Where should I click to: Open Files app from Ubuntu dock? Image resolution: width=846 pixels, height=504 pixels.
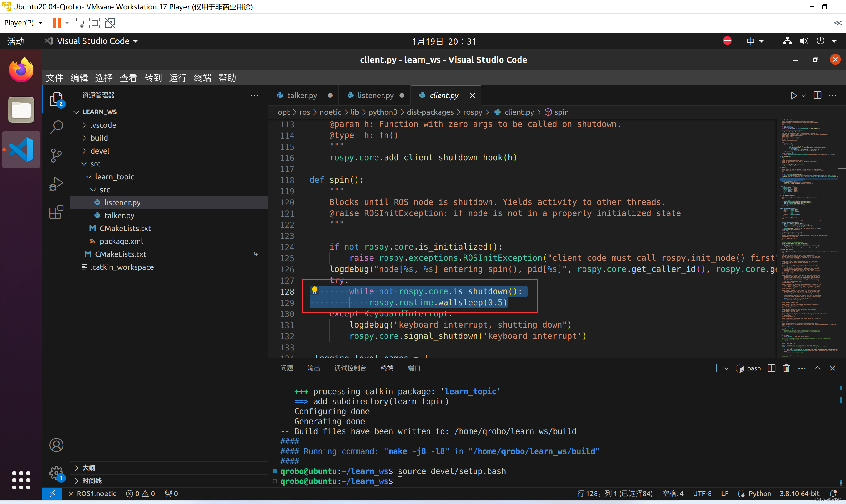[x=21, y=110]
